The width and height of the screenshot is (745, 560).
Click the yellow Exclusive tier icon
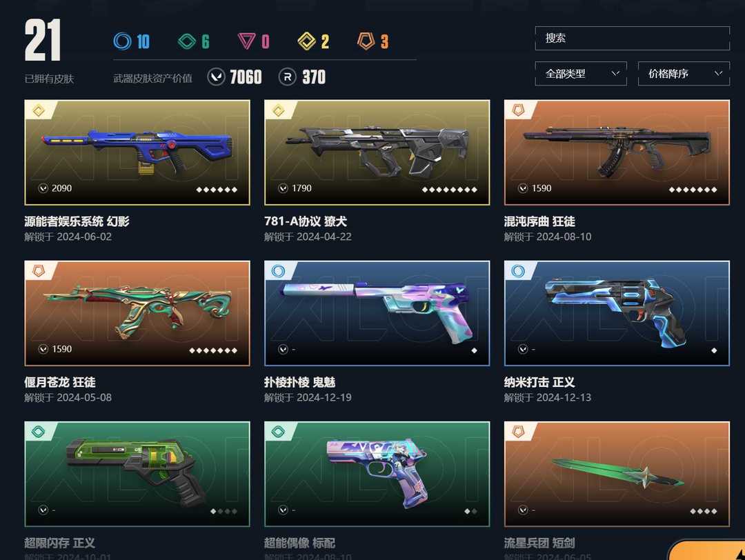point(307,41)
